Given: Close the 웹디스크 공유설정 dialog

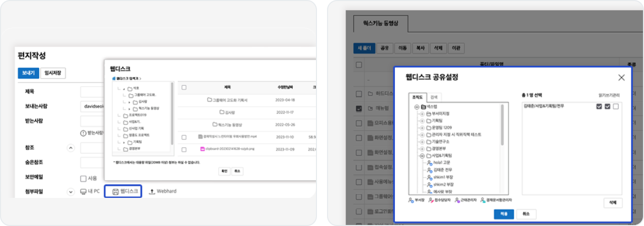Looking at the screenshot, I should (621, 77).
